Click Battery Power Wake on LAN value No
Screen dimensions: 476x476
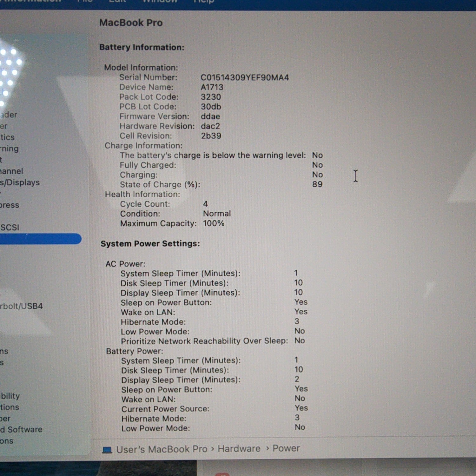300,398
